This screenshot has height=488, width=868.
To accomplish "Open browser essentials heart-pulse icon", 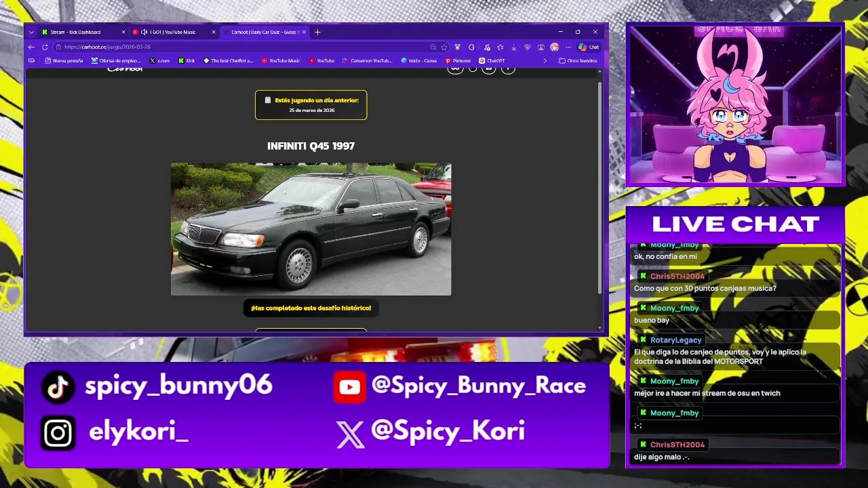I will [x=528, y=47].
